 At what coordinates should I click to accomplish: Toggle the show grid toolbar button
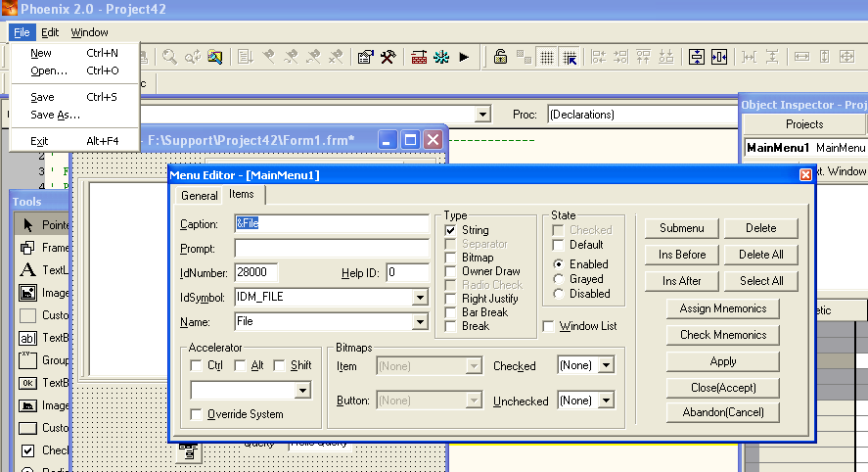tap(547, 57)
